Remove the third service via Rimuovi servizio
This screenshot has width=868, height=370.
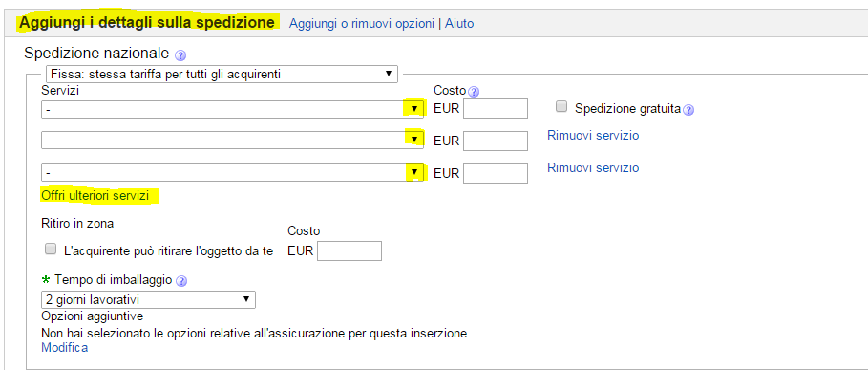click(x=593, y=167)
